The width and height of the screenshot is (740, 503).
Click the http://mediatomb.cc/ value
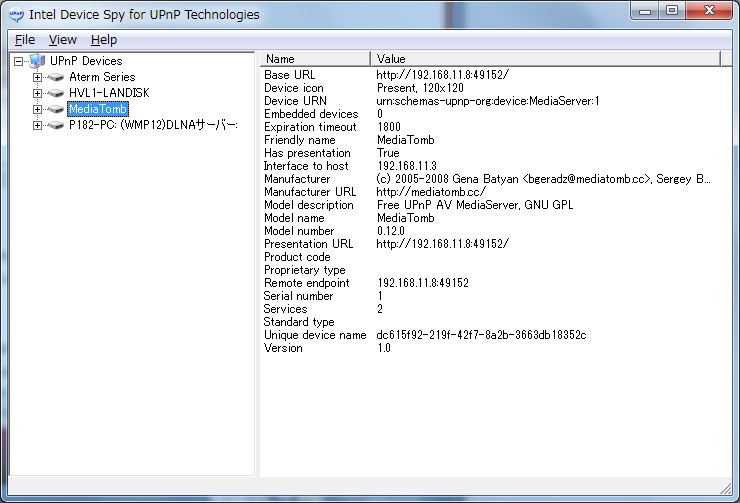pos(431,192)
